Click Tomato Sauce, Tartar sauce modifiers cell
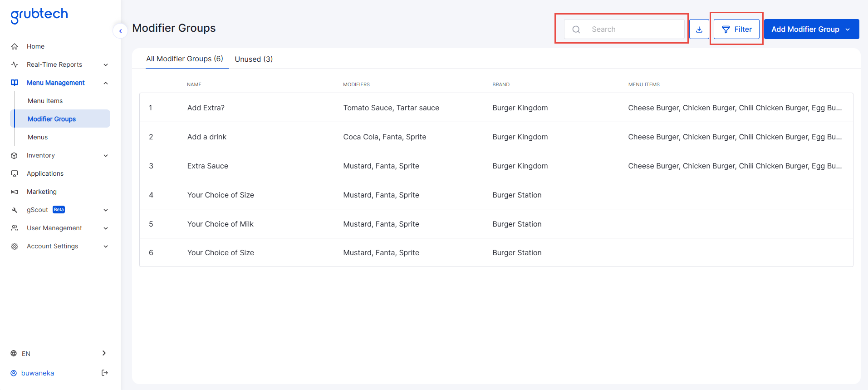This screenshot has height=390, width=868. tap(391, 108)
